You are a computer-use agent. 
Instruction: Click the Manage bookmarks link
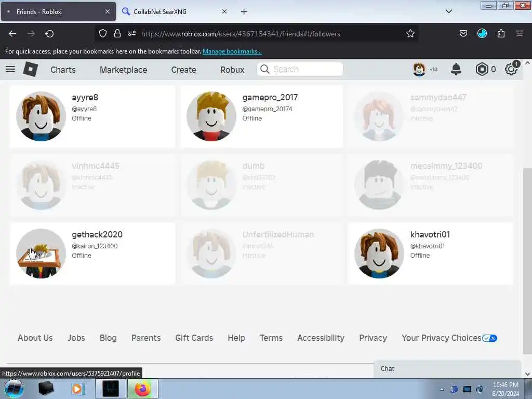(232, 51)
